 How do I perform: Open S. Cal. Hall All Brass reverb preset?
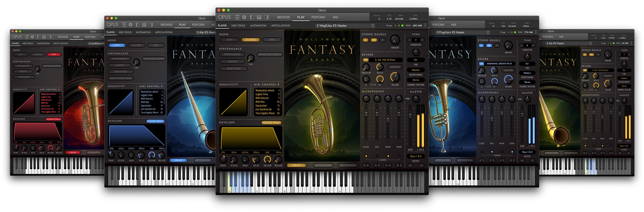click(386, 60)
